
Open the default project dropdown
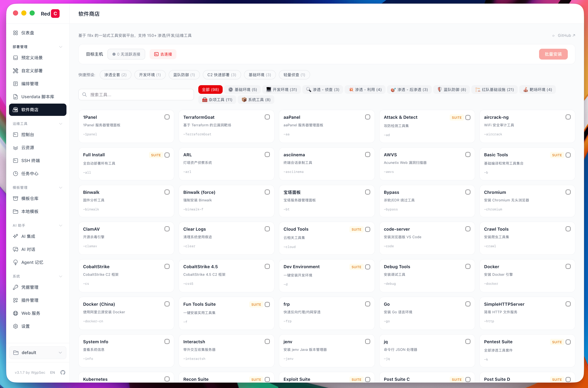pyautogui.click(x=38, y=353)
